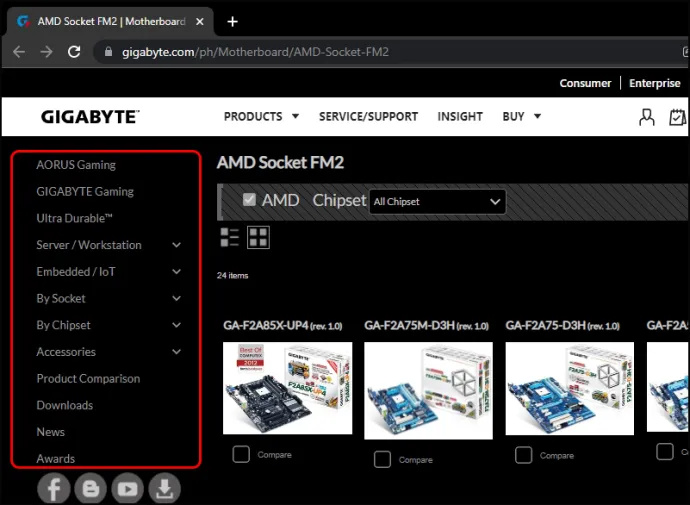This screenshot has height=505, width=690.
Task: Switch to grid view layout
Action: [258, 238]
